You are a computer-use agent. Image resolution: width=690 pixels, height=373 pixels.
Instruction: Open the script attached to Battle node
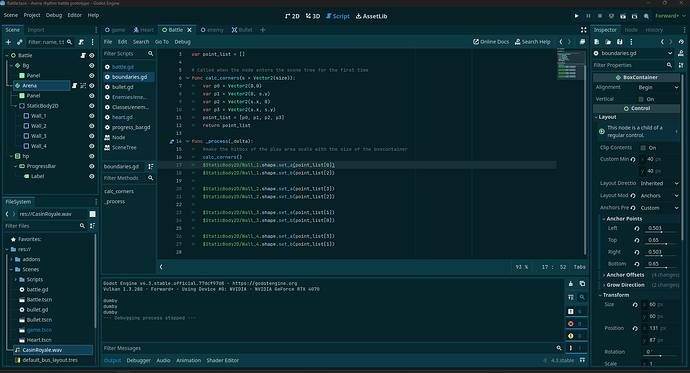83,55
